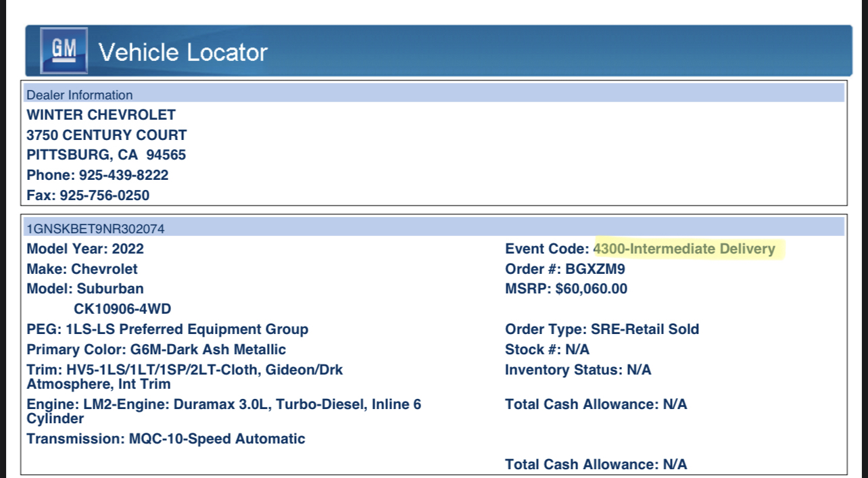868x478 pixels.
Task: Click the upper Total Cash Allowance: N/A line
Action: tap(596, 404)
